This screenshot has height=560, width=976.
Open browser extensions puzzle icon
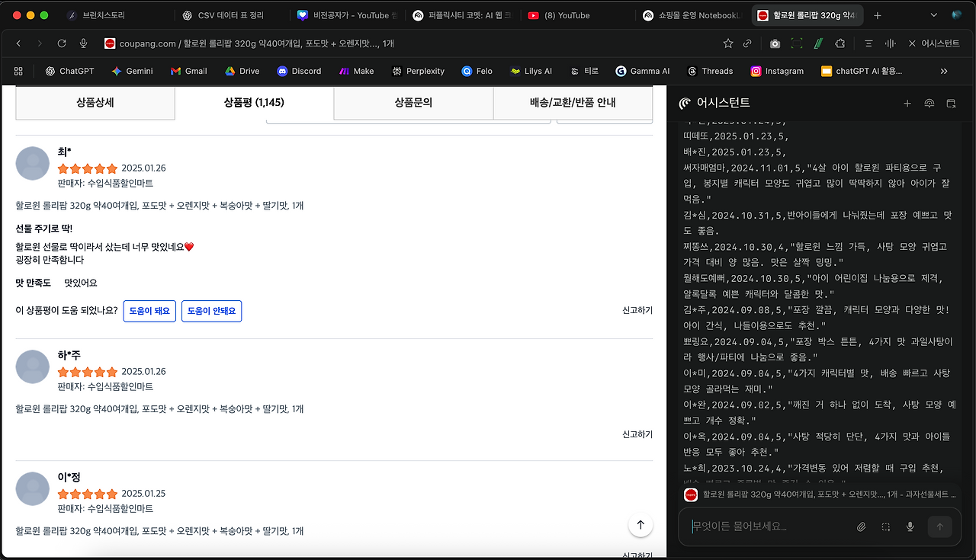[x=841, y=43]
